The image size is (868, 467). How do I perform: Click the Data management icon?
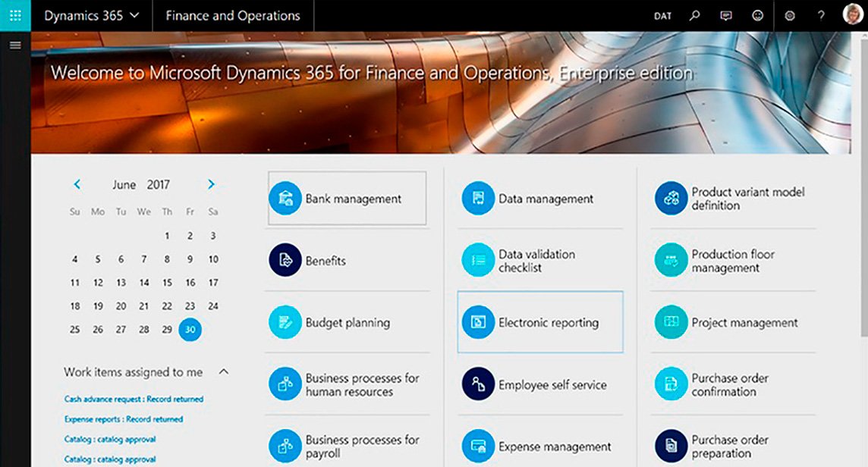(478, 198)
